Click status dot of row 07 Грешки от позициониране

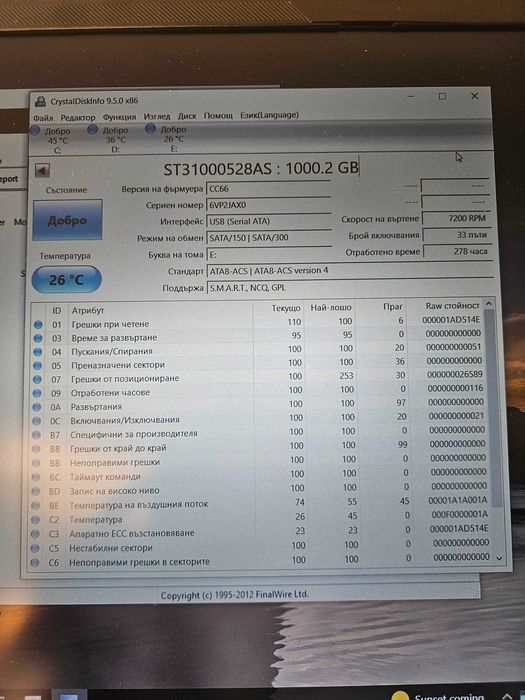click(x=38, y=379)
